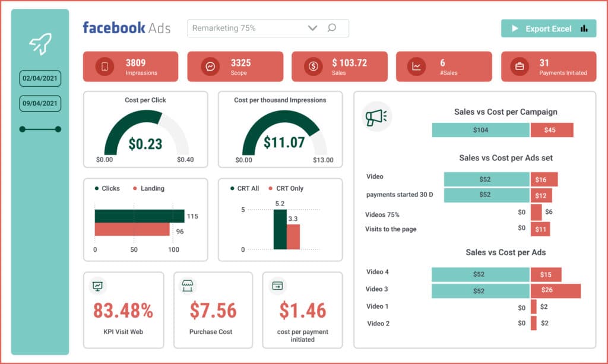The image size is (608, 364).
Task: Toggle the Landing legend entry
Action: pos(148,188)
